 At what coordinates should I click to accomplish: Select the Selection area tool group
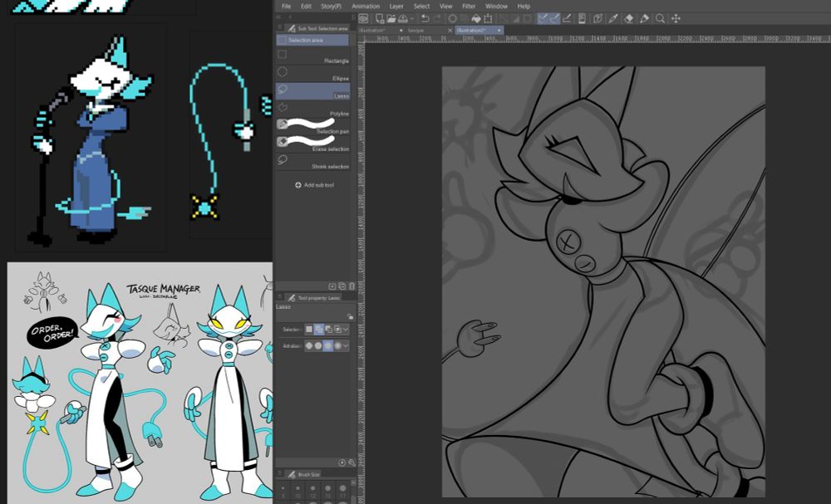pos(312,40)
